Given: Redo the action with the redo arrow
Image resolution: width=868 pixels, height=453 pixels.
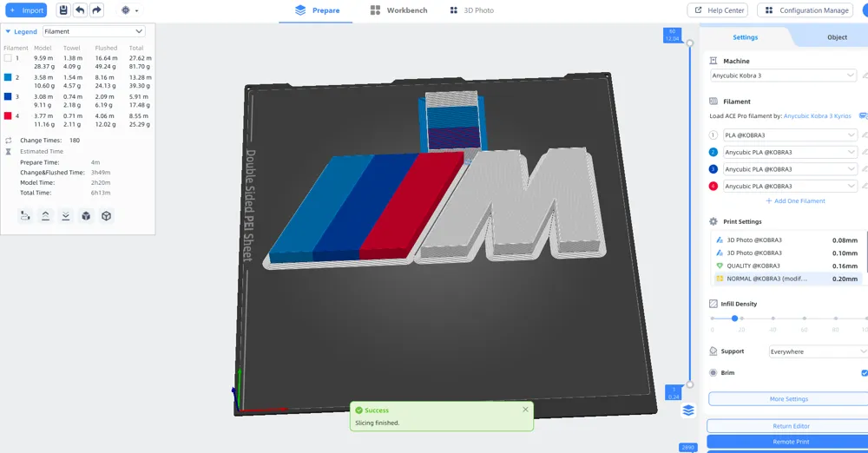Looking at the screenshot, I should tap(97, 10).
